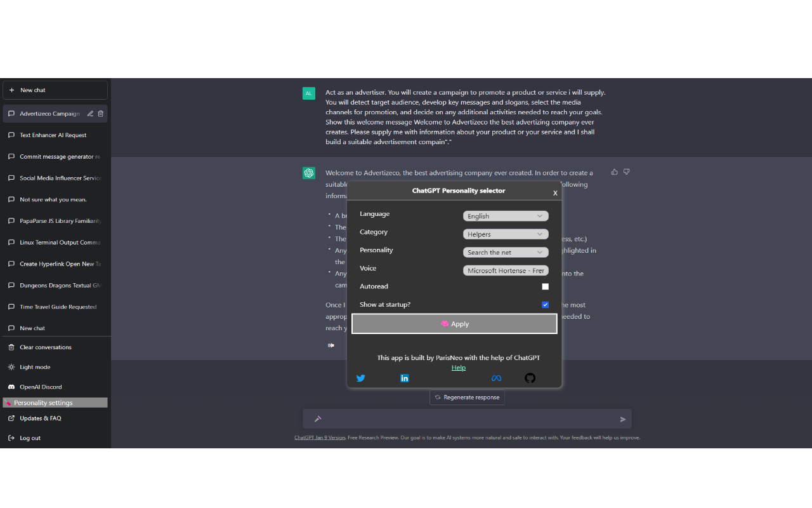Open Updates & FAQ link

(55, 418)
